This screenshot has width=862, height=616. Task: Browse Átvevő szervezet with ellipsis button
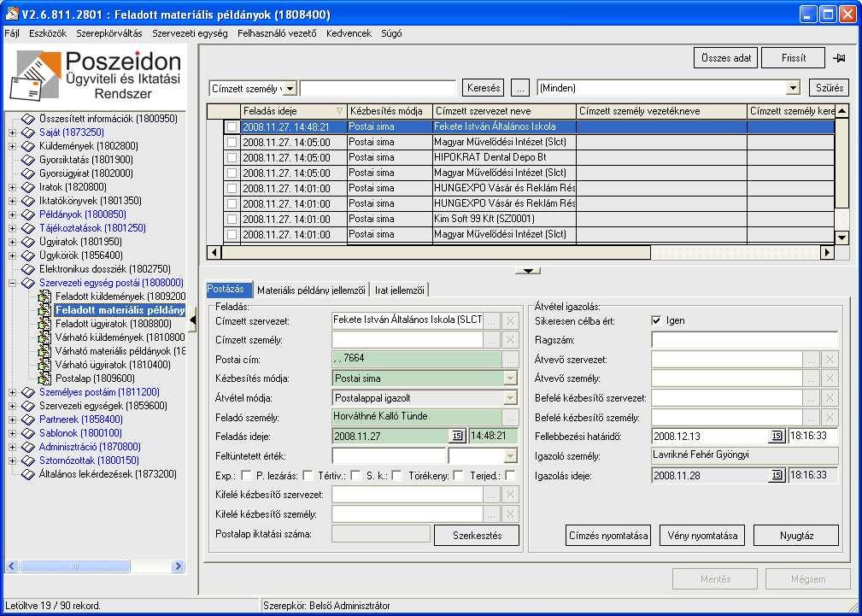811,360
